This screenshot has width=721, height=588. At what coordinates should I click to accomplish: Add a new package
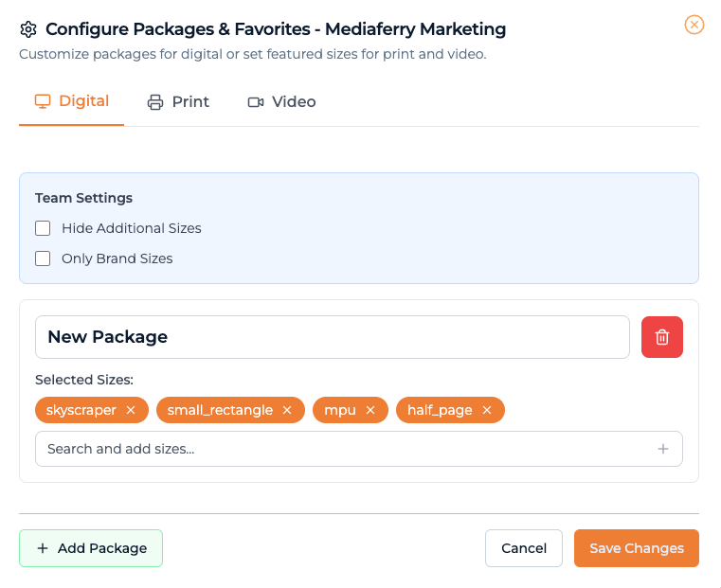click(x=91, y=548)
